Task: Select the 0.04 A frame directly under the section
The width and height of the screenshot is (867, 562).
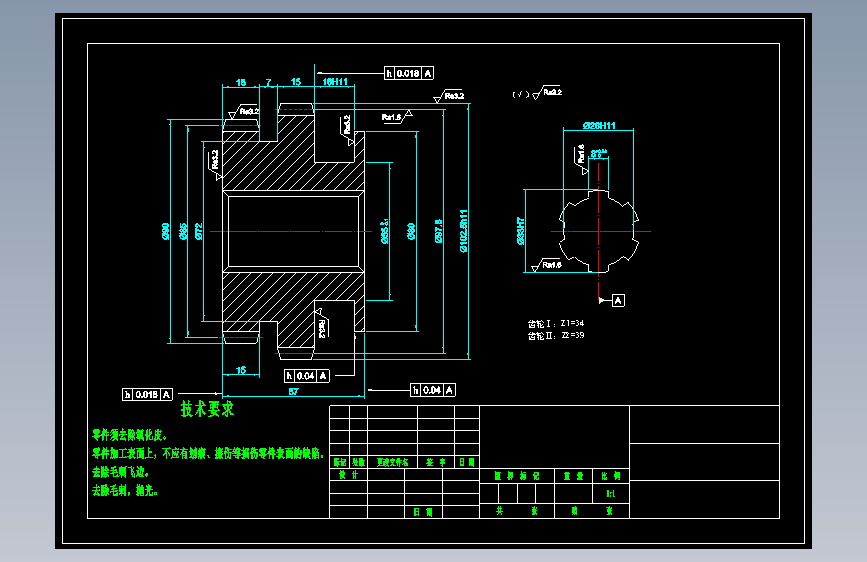Action: click(x=307, y=376)
